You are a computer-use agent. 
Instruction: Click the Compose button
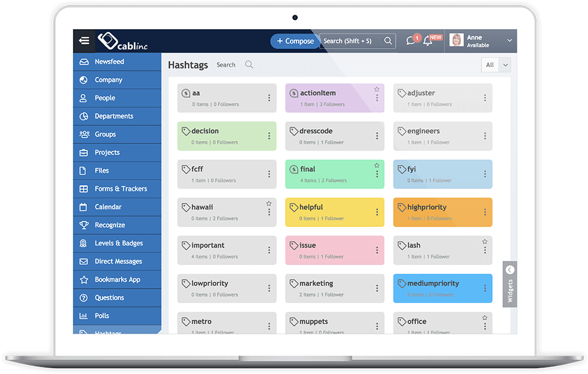tap(295, 41)
